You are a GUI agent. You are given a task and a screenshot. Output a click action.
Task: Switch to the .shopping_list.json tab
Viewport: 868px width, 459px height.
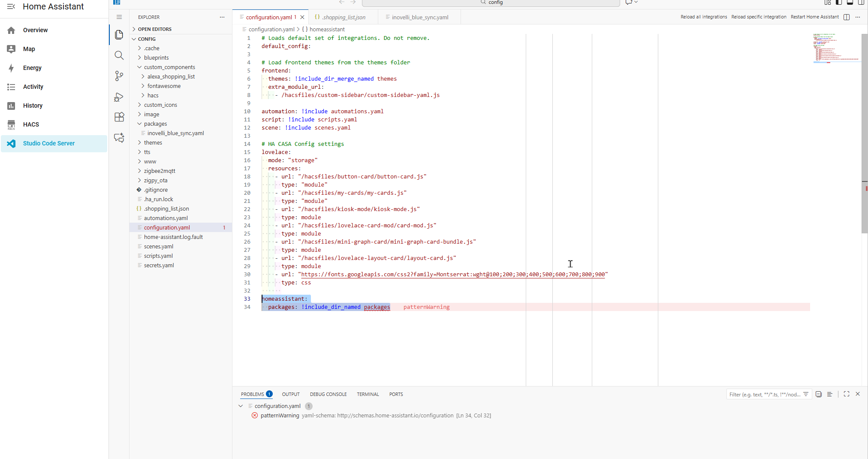click(344, 17)
